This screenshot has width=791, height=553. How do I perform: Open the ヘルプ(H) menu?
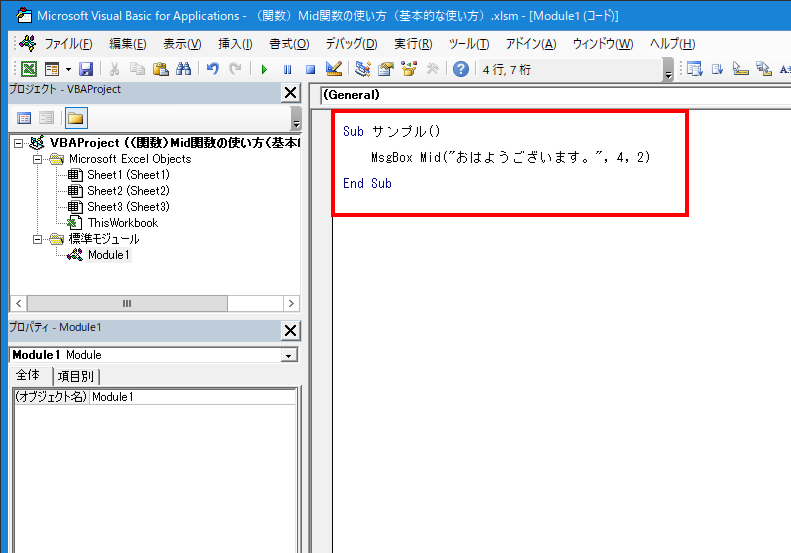point(672,44)
